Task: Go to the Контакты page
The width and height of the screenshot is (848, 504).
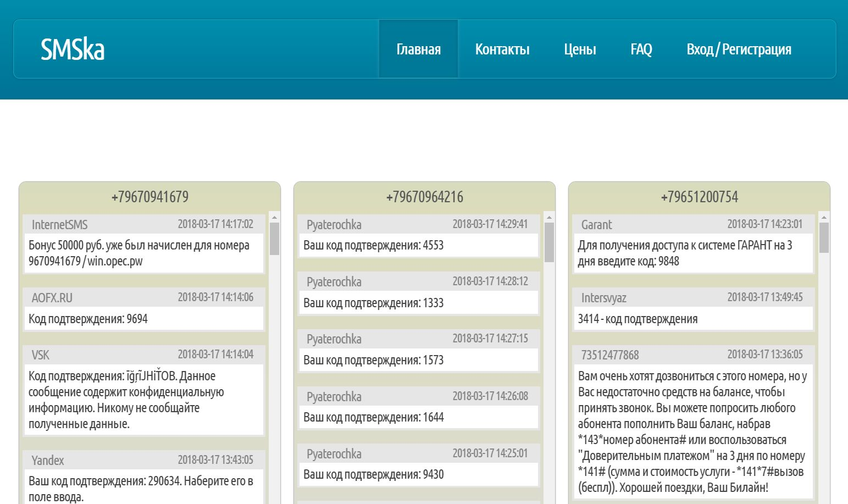Action: coord(502,49)
